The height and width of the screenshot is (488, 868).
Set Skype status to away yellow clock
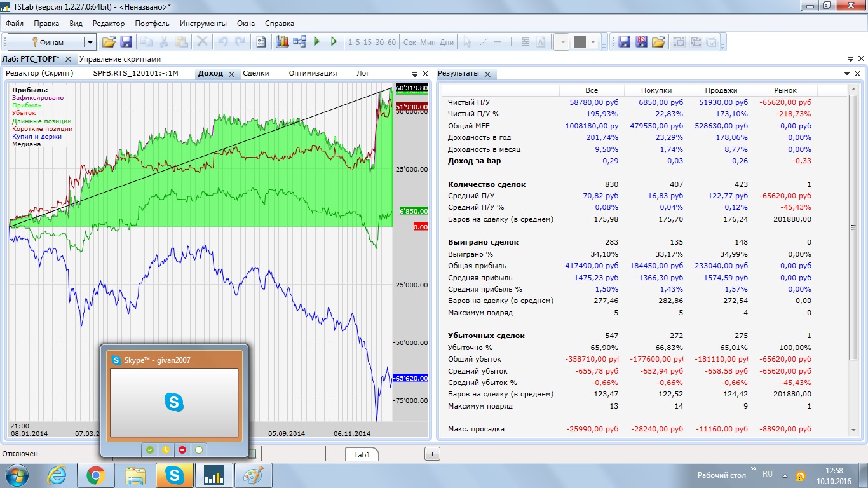166,450
